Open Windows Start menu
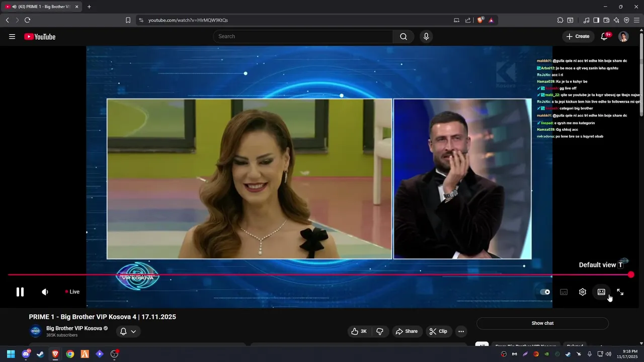 [11, 354]
